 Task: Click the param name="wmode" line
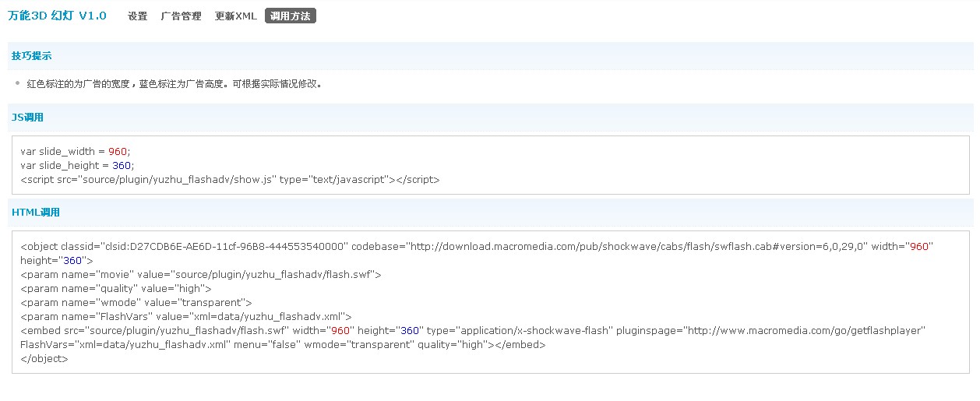point(136,302)
